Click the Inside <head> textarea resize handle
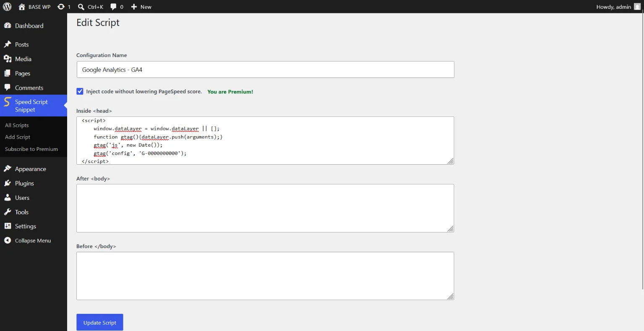 [451, 161]
